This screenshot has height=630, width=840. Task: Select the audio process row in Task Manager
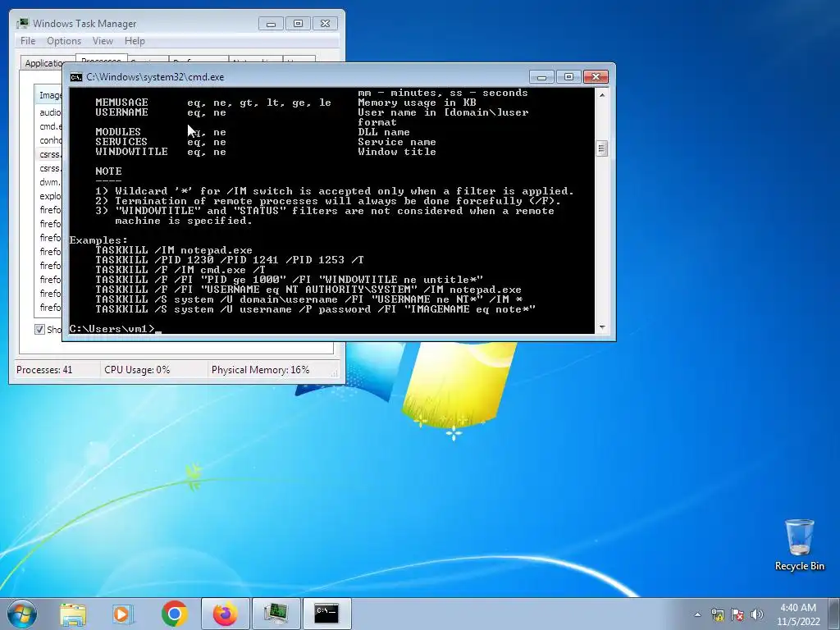pos(49,112)
